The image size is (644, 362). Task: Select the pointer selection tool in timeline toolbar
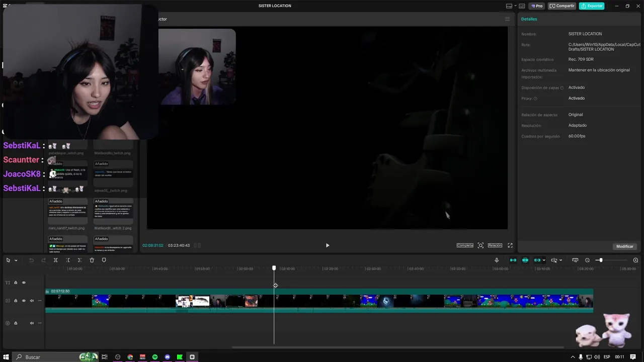8,260
